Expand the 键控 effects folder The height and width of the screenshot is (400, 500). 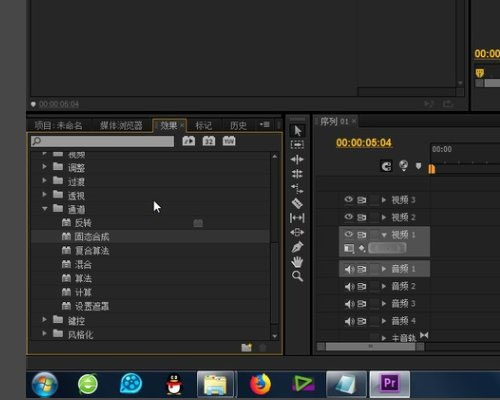[x=44, y=319]
